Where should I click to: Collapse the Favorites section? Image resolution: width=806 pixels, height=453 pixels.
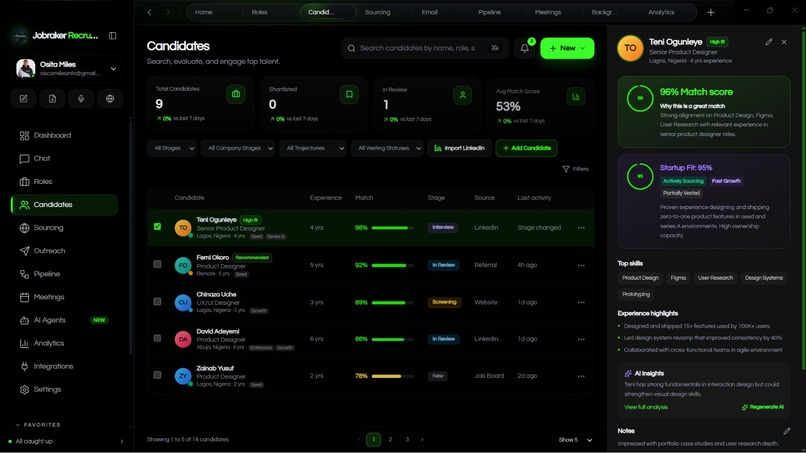[38, 425]
